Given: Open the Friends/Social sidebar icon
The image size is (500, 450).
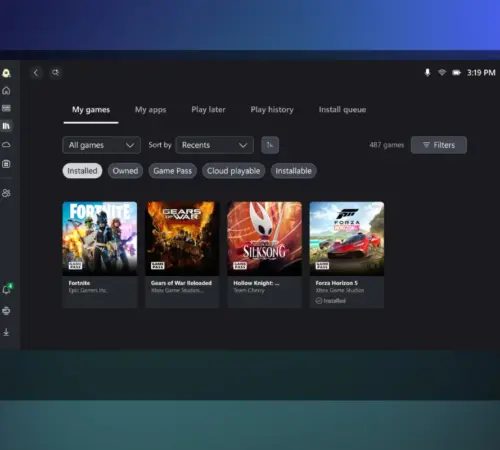Looking at the screenshot, I should click(6, 193).
